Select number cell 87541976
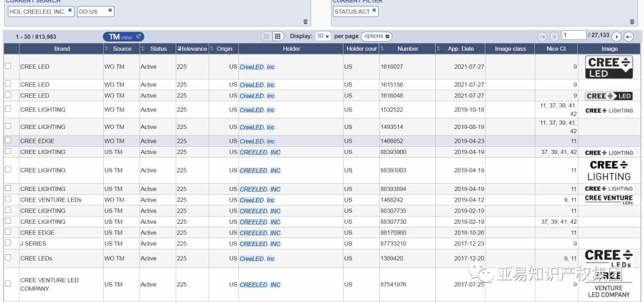 392,284
